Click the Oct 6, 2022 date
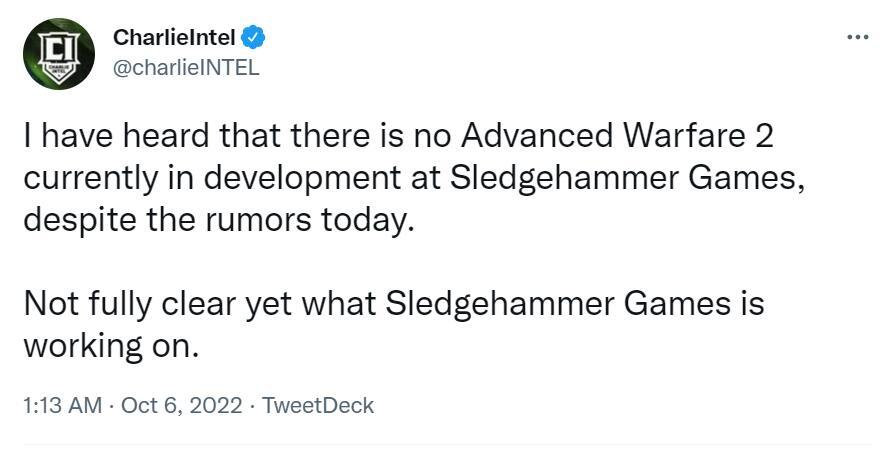Image resolution: width=896 pixels, height=450 pixels. click(181, 405)
